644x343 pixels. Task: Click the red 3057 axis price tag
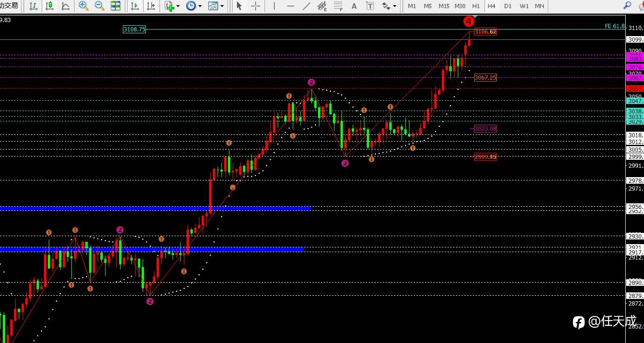pyautogui.click(x=635, y=89)
